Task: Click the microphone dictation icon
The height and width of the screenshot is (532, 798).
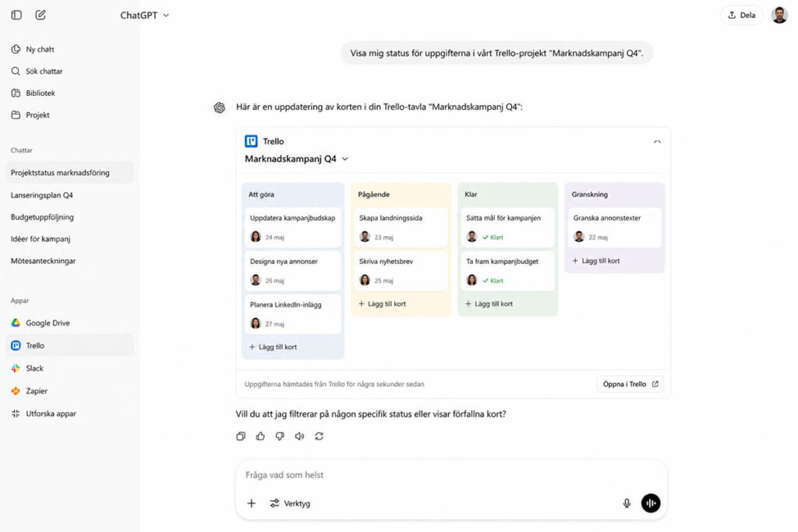Action: point(627,503)
